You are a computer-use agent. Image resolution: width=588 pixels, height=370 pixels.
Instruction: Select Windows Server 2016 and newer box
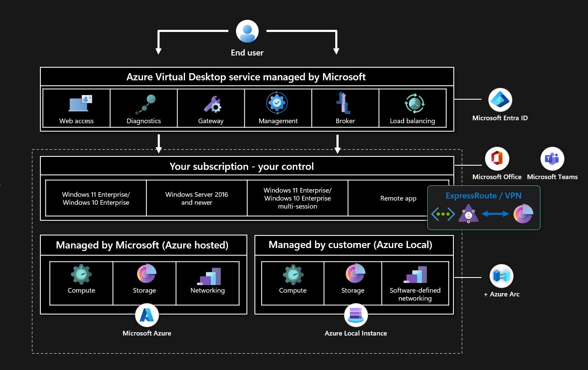(x=197, y=198)
